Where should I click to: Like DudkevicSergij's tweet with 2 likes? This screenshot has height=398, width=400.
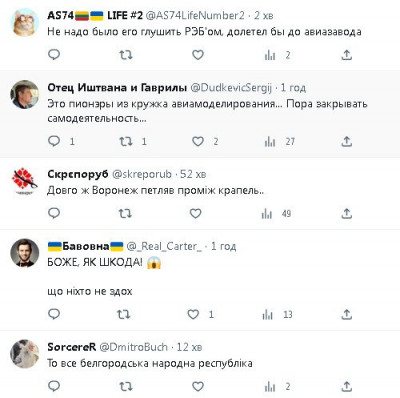(198, 142)
